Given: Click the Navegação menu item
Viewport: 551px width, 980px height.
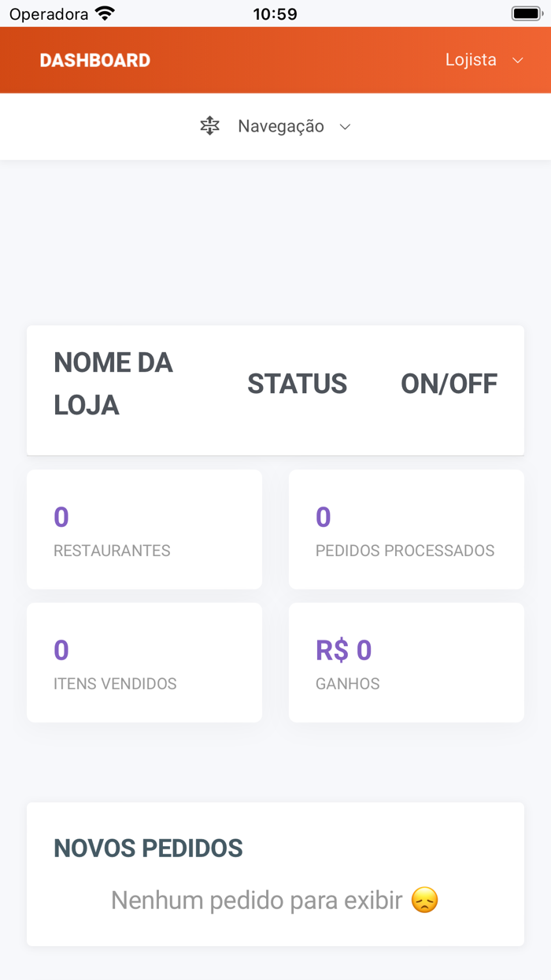Looking at the screenshot, I should (281, 126).
